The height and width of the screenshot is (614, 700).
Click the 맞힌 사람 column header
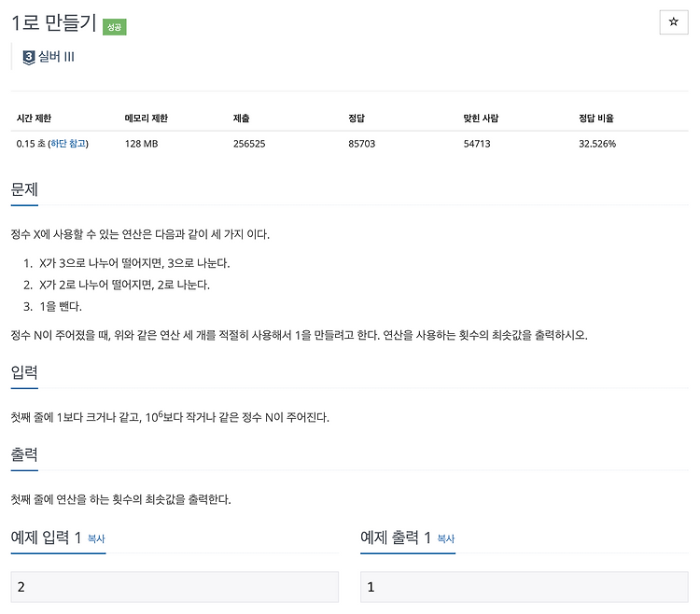481,119
